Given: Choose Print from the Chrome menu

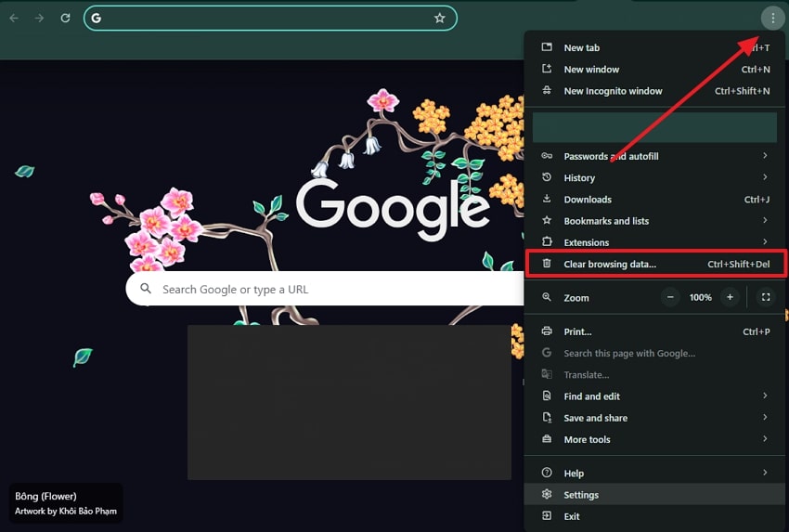Looking at the screenshot, I should pyautogui.click(x=654, y=331).
